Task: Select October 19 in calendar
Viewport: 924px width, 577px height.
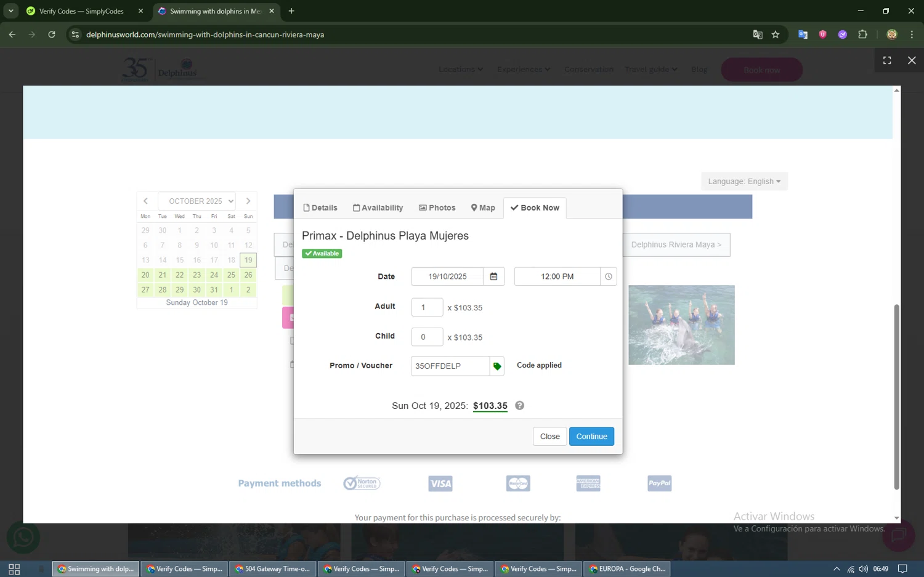Action: (x=248, y=260)
